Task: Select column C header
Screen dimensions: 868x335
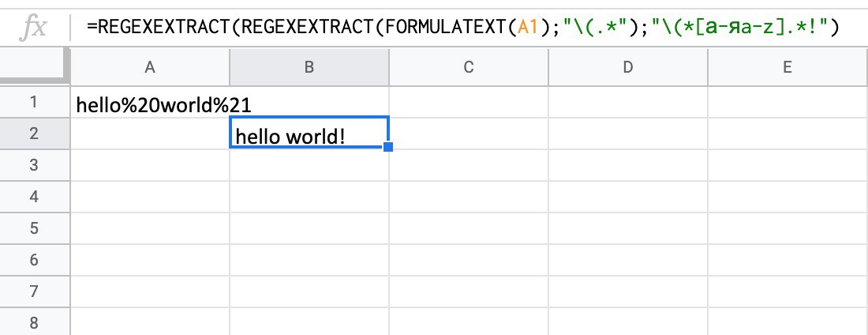Action: tap(468, 67)
